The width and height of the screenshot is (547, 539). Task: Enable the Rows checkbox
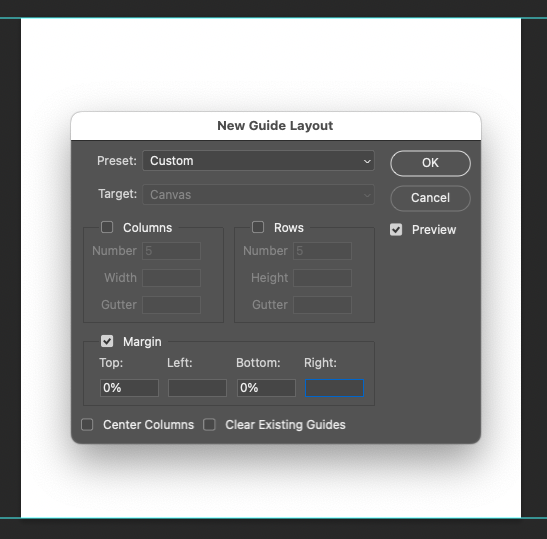[x=258, y=227]
